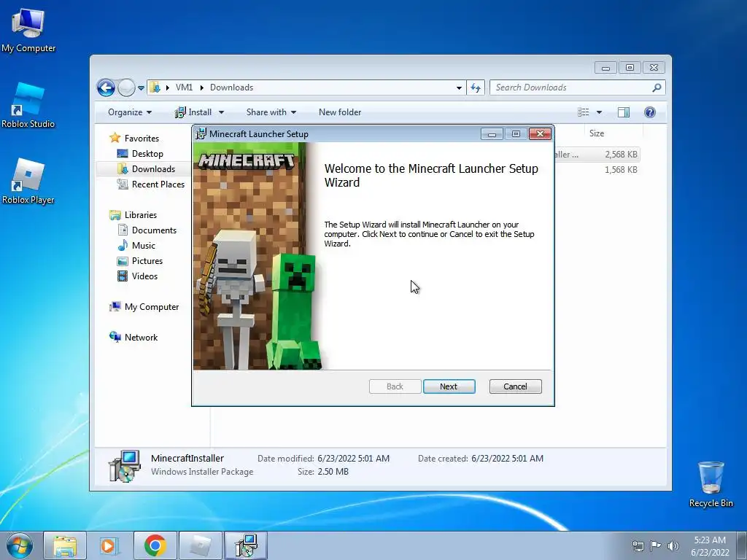Minimize the Minecraft Launcher Setup dialog
Viewport: 747px width, 560px height.
(x=492, y=134)
